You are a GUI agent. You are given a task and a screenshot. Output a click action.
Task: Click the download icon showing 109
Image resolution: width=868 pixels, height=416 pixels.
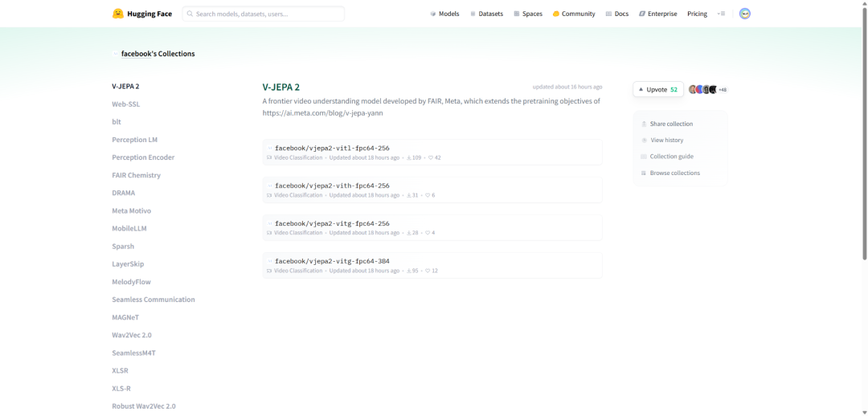409,157
